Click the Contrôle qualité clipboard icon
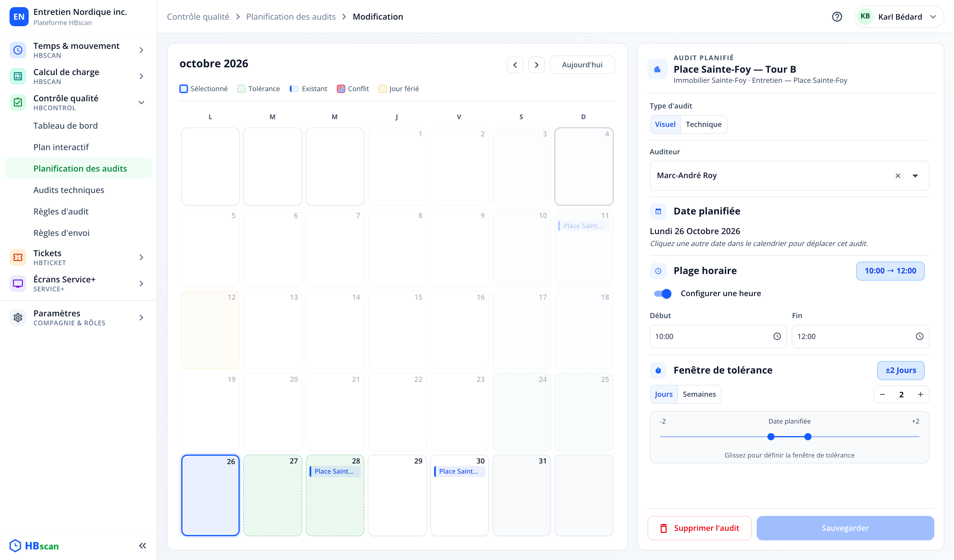This screenshot has height=560, width=954. pyautogui.click(x=18, y=102)
